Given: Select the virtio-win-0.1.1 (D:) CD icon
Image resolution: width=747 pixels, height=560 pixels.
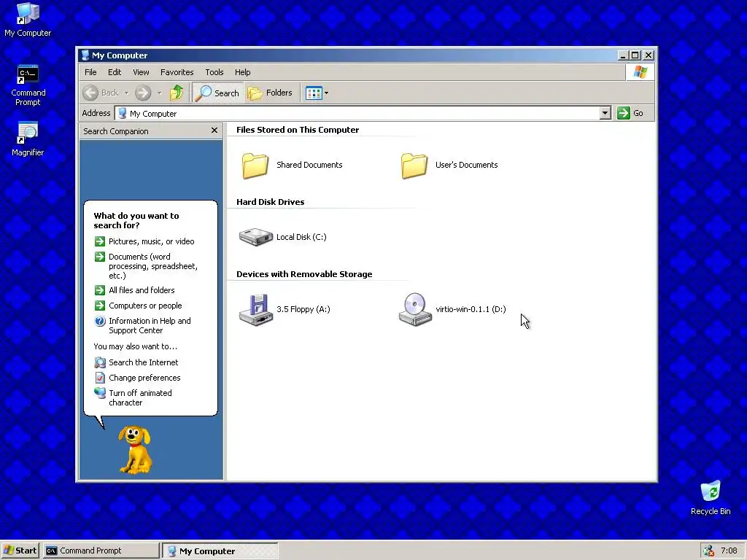Looking at the screenshot, I should 415,309.
